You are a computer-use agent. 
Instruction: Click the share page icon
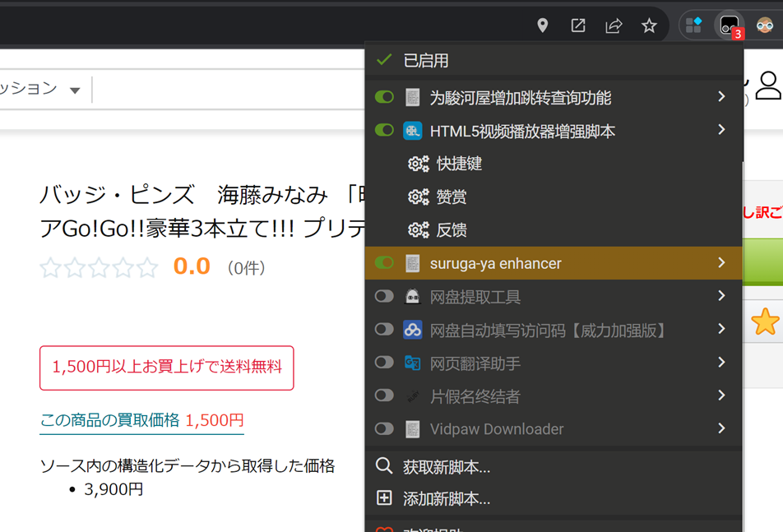(614, 25)
